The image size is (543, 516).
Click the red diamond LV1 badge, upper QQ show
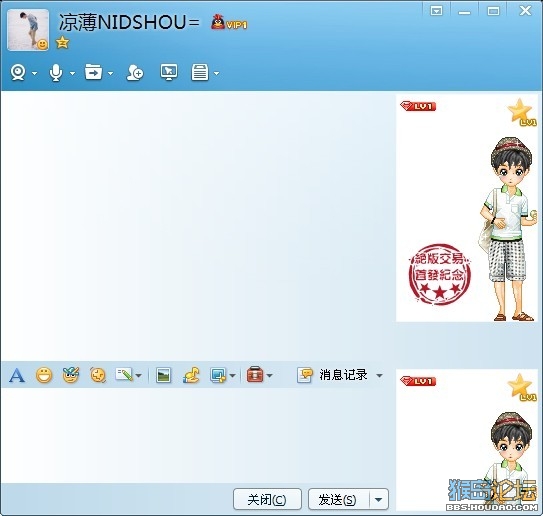click(x=418, y=106)
